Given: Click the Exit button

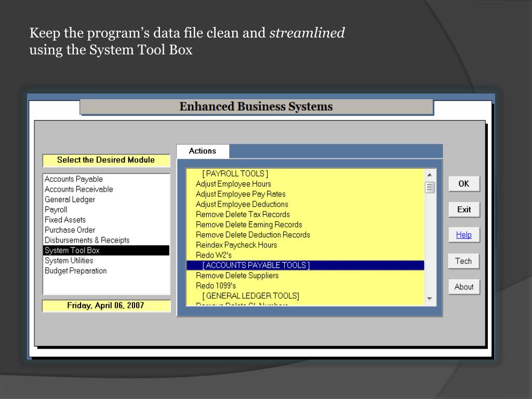Looking at the screenshot, I should coord(464,210).
